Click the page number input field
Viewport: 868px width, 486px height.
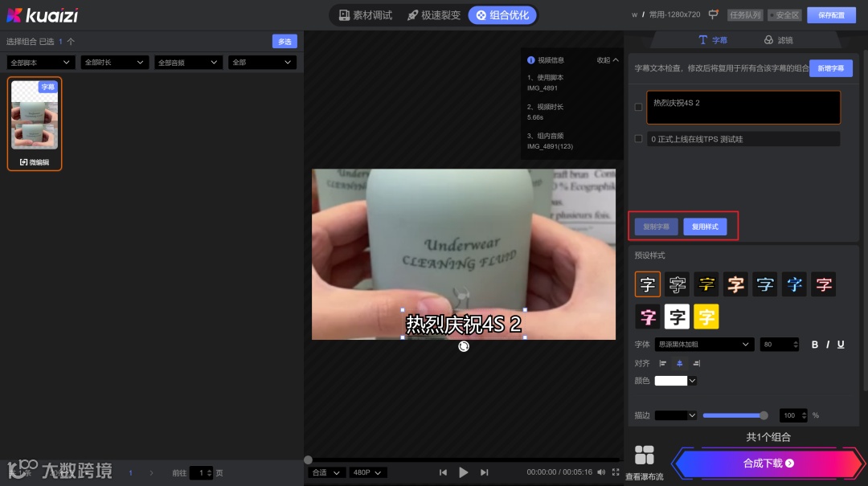pyautogui.click(x=201, y=472)
